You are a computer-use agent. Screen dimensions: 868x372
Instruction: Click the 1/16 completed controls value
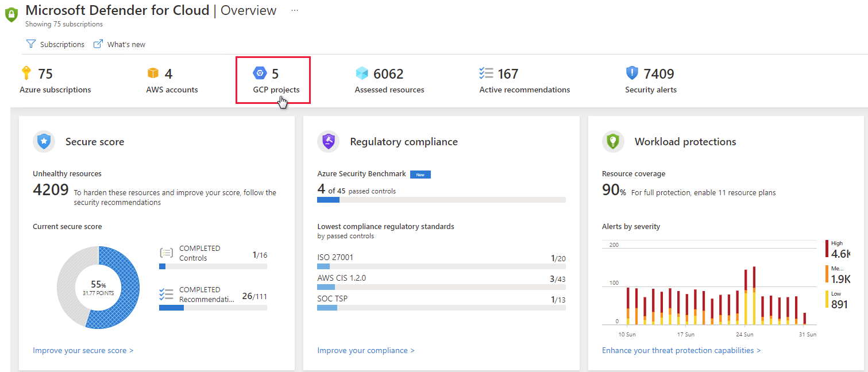(260, 255)
